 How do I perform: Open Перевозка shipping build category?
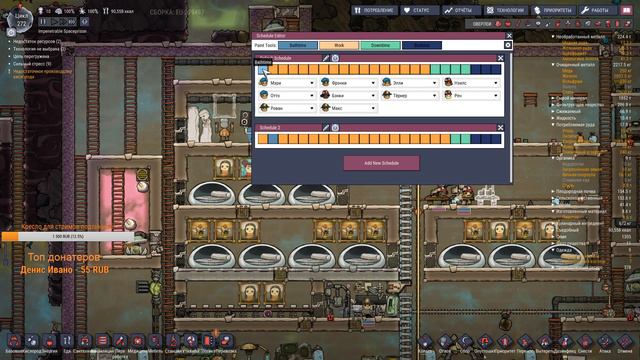click(226, 341)
